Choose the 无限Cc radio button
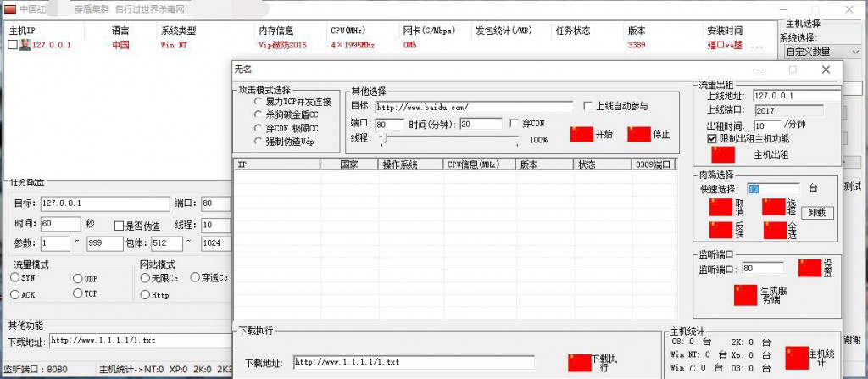Viewport: 868px width, 379px height. click(145, 277)
